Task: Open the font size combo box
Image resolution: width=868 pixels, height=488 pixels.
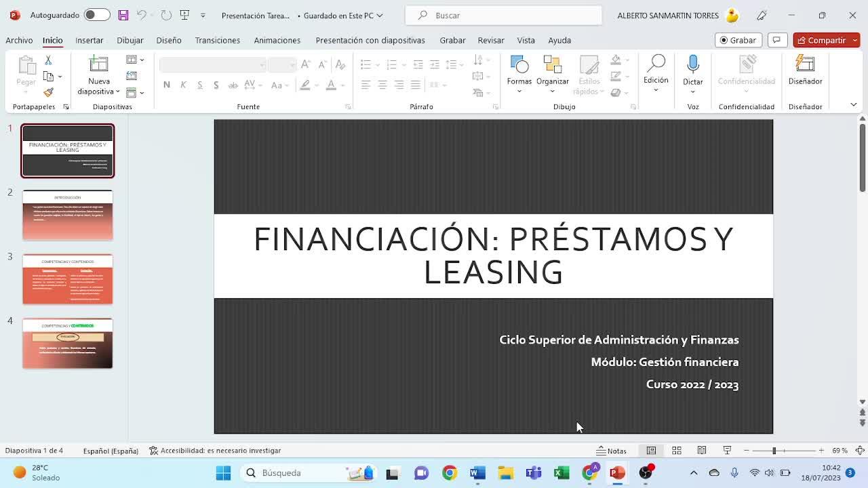Action: point(282,64)
